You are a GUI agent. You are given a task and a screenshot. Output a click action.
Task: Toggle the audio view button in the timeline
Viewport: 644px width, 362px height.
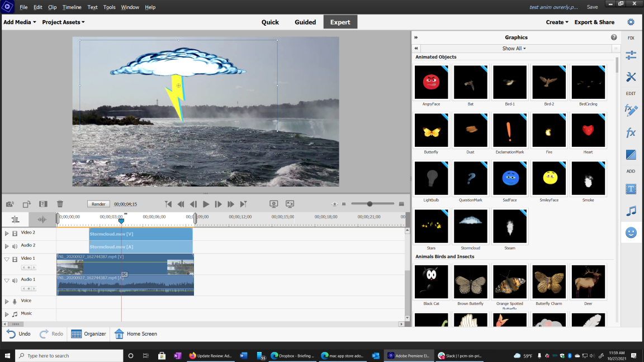point(42,220)
